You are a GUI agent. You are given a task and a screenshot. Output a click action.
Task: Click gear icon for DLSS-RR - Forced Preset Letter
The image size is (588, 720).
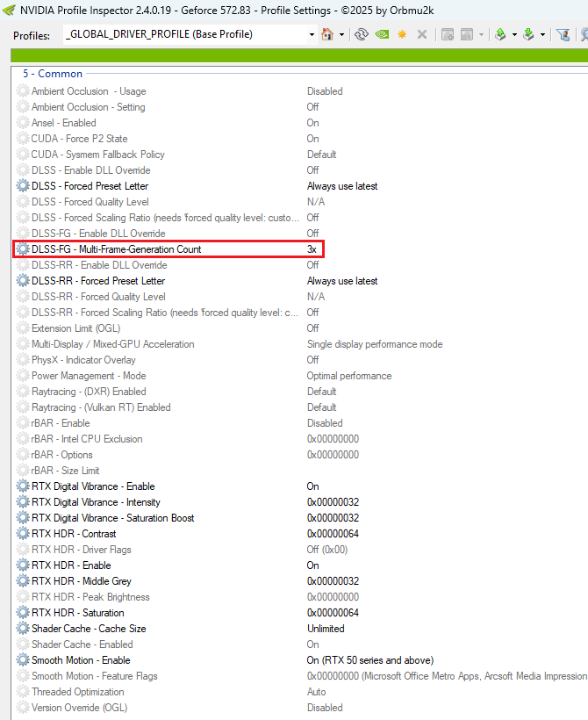pos(23,281)
